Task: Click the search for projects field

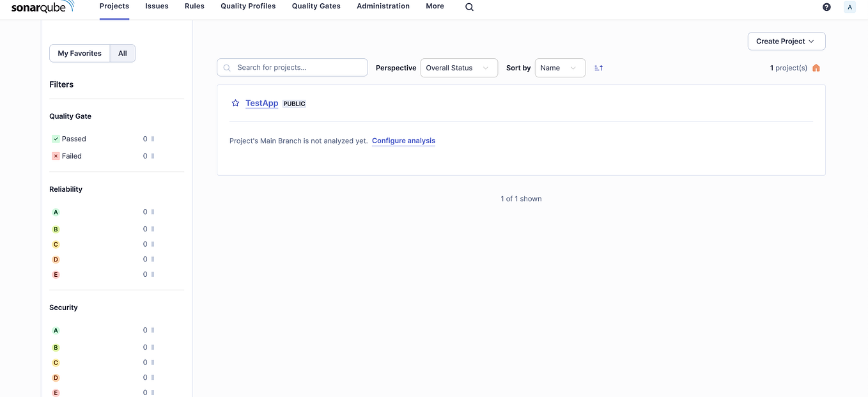Action: coord(292,67)
